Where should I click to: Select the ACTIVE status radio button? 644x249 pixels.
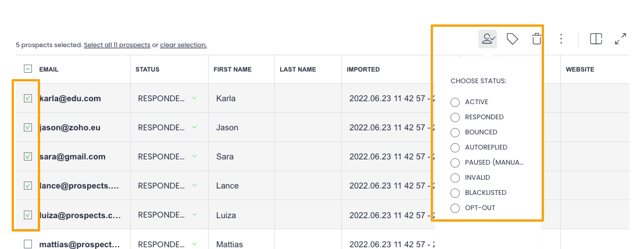click(x=455, y=102)
